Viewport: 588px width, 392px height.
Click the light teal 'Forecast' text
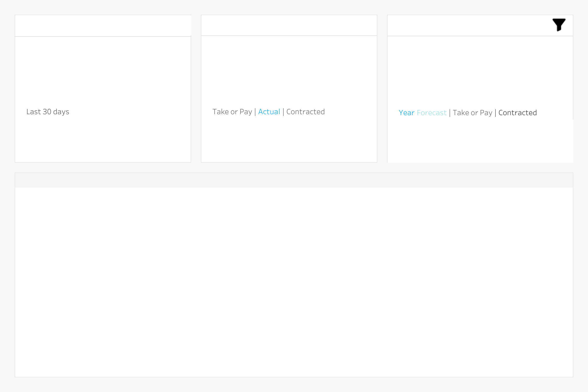432,113
